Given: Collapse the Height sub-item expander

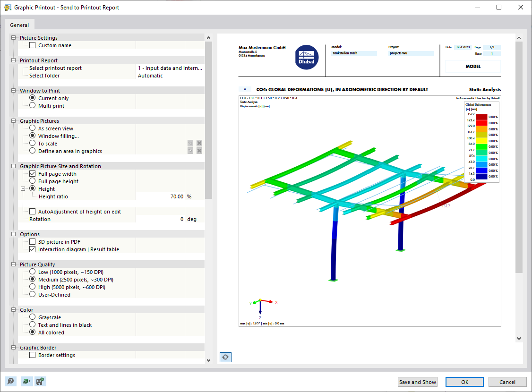Looking at the screenshot, I should pyautogui.click(x=23, y=189).
